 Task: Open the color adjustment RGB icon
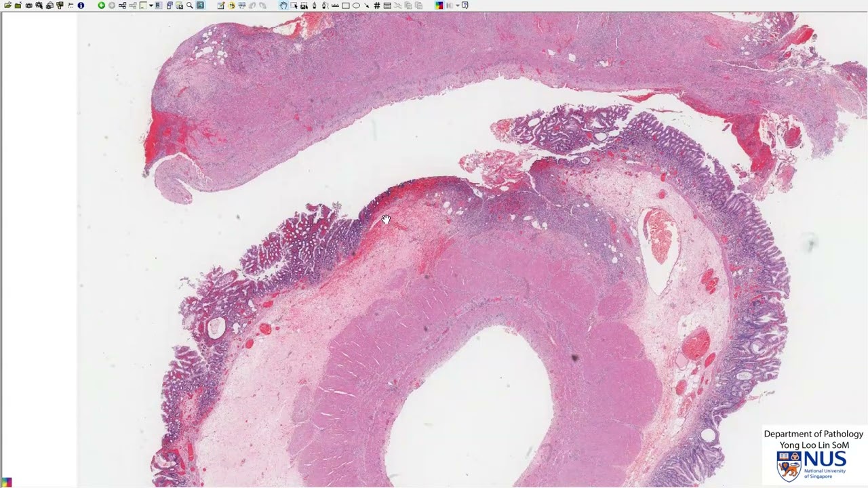coord(439,5)
